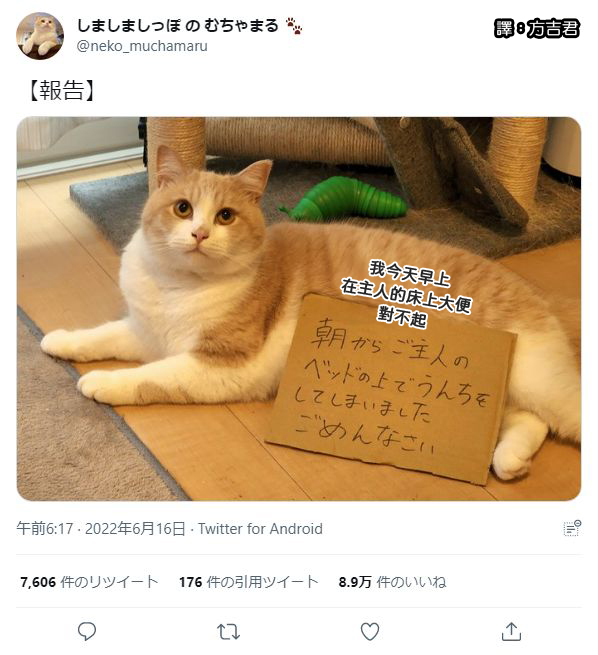The height and width of the screenshot is (655, 598).
Task: Click the retweet arrows icon
Action: tap(228, 632)
